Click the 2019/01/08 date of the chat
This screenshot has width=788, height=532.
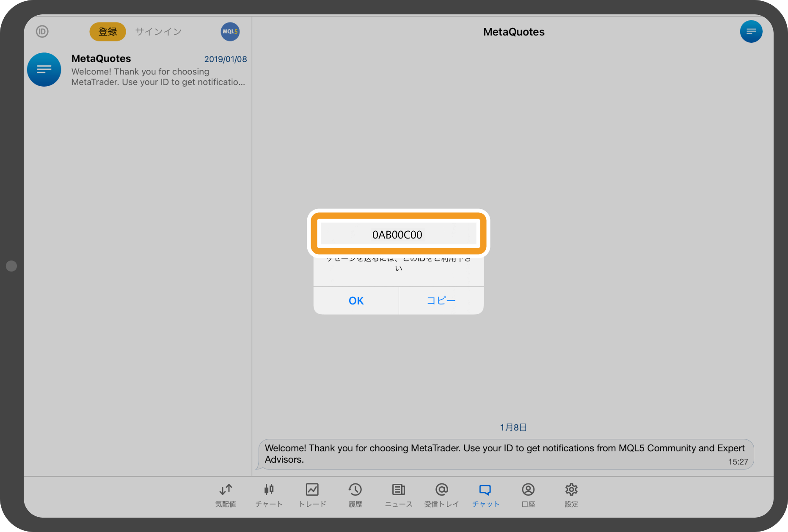tap(226, 59)
